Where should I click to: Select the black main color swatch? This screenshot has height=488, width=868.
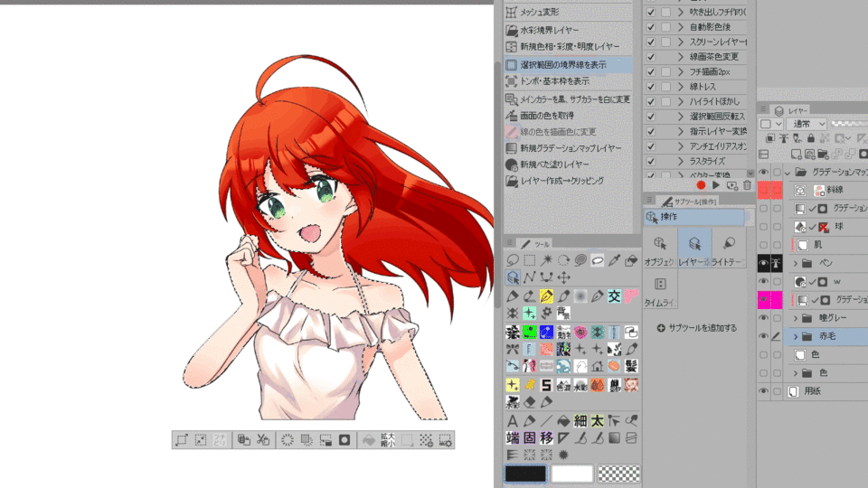coord(525,474)
